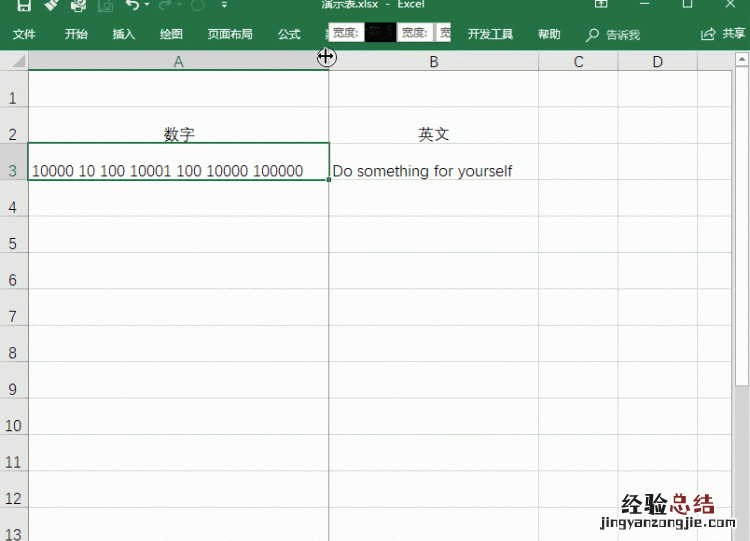The image size is (750, 541).
Task: Select row 3 header
Action: pos(14,162)
